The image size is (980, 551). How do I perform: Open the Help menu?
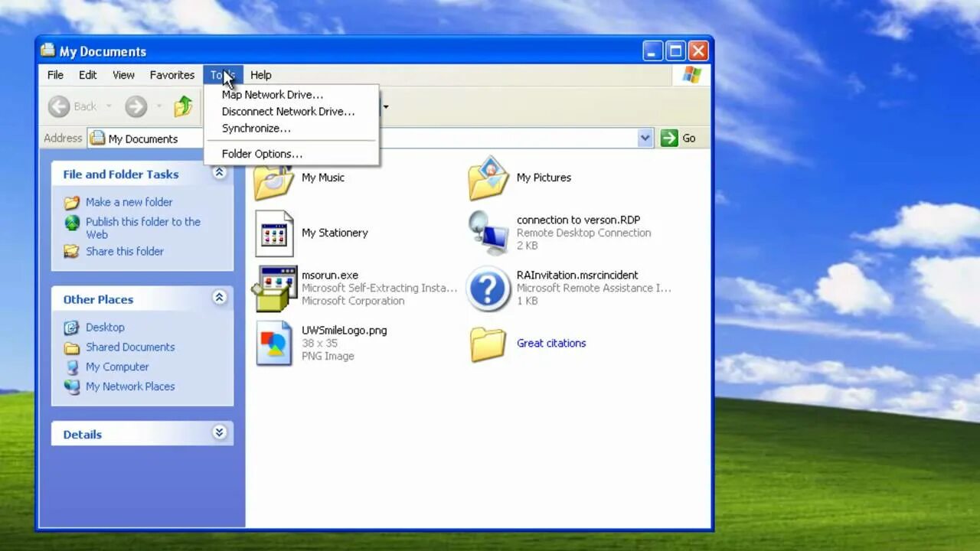click(x=260, y=75)
